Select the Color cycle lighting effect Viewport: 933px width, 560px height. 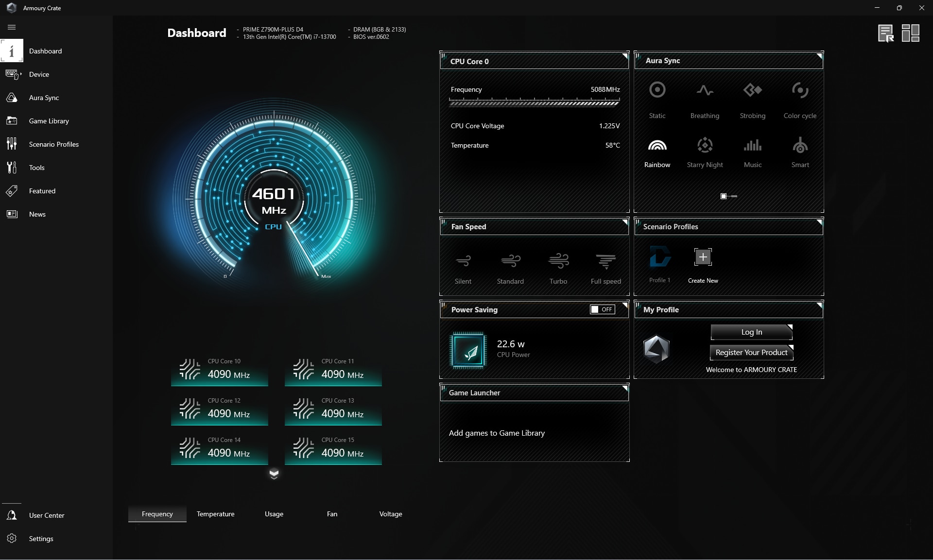point(800,100)
